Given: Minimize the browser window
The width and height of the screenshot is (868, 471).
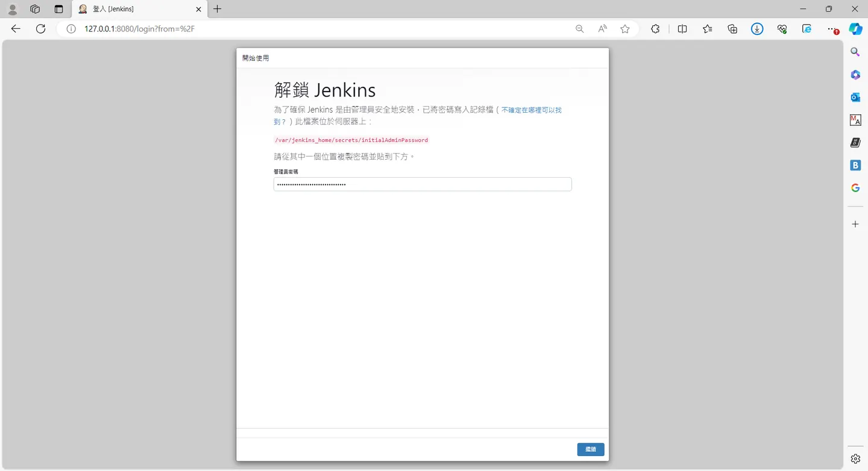Looking at the screenshot, I should coord(803,9).
